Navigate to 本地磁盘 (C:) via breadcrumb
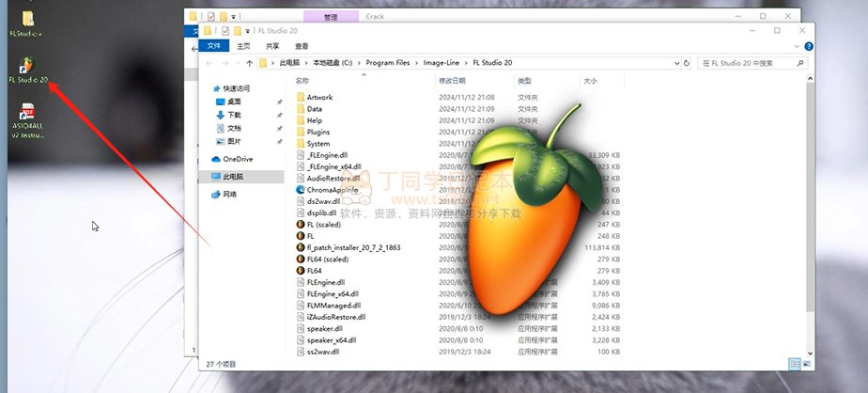Viewport: 868px width, 393px height. point(333,63)
